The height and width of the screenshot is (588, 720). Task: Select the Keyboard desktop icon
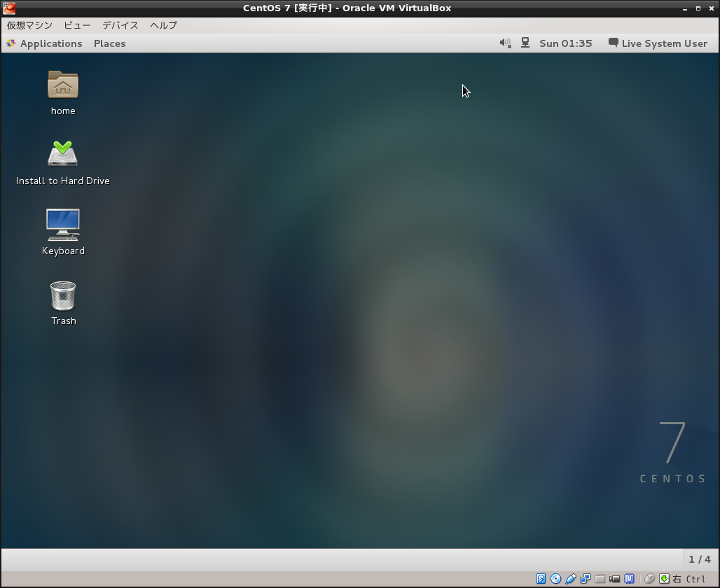(x=63, y=225)
